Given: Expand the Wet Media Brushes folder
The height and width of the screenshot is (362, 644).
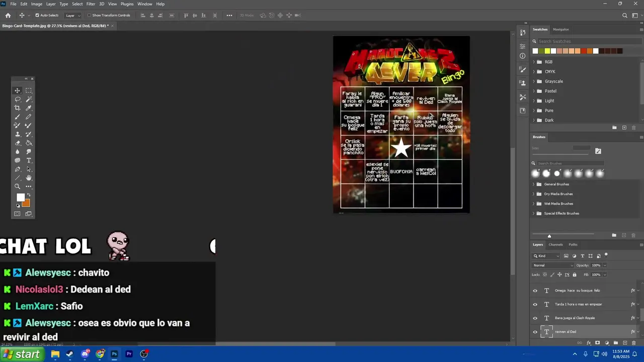Looking at the screenshot, I should coord(534,204).
